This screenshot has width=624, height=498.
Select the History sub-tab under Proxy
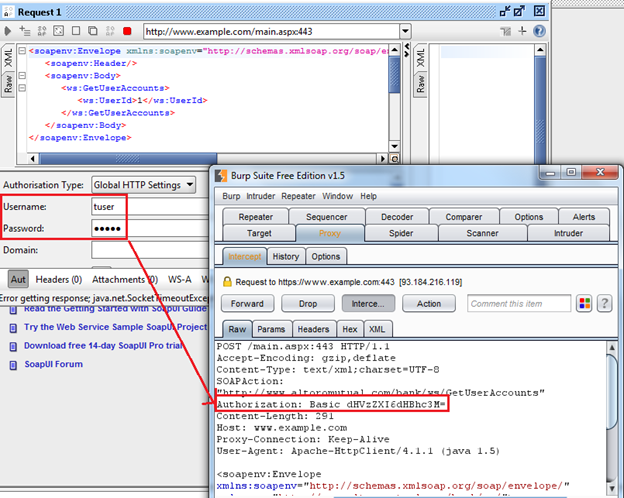pos(285,256)
